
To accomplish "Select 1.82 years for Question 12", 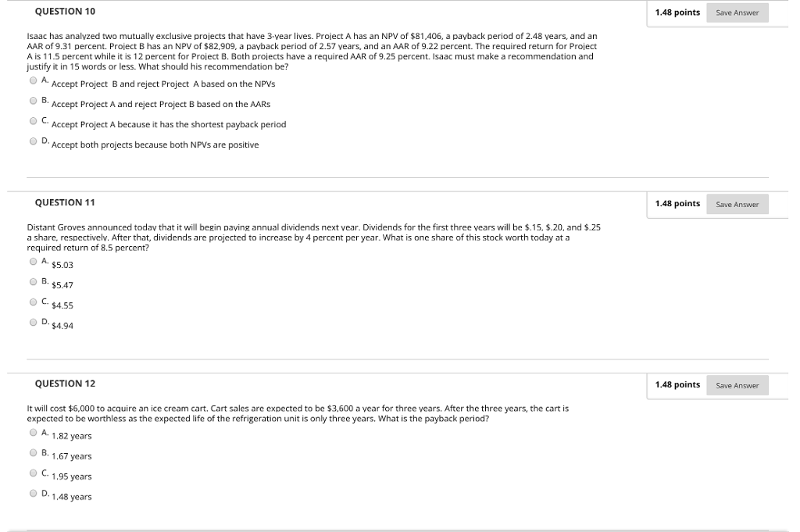I will [x=32, y=434].
